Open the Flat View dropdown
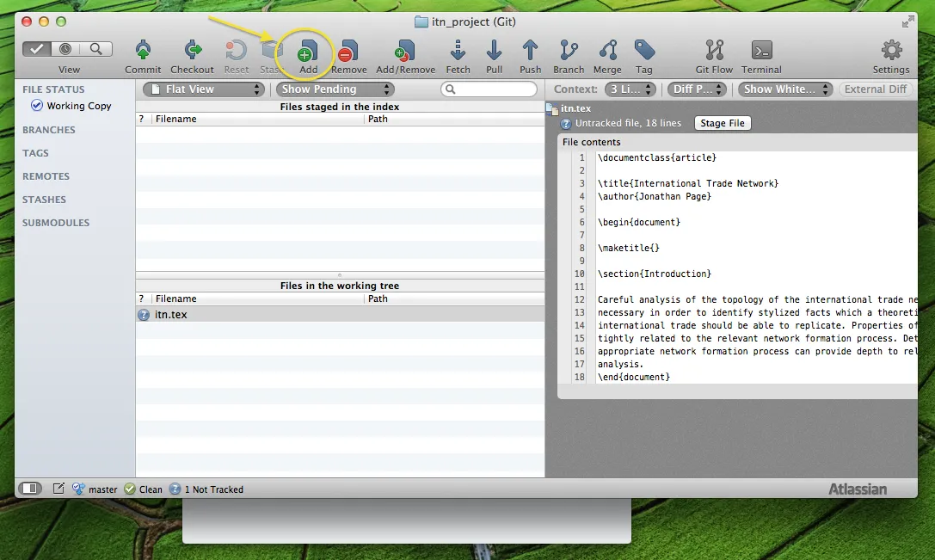Image resolution: width=935 pixels, height=560 pixels. tap(204, 89)
